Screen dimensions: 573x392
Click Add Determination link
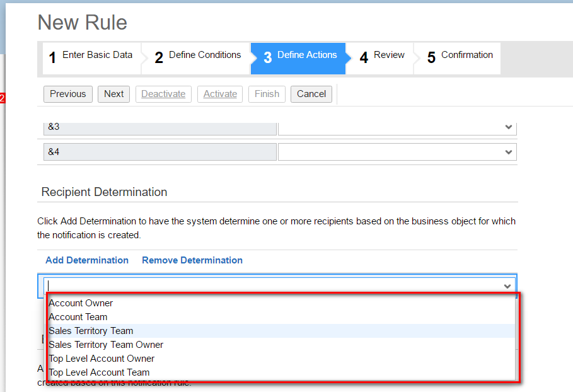point(87,260)
